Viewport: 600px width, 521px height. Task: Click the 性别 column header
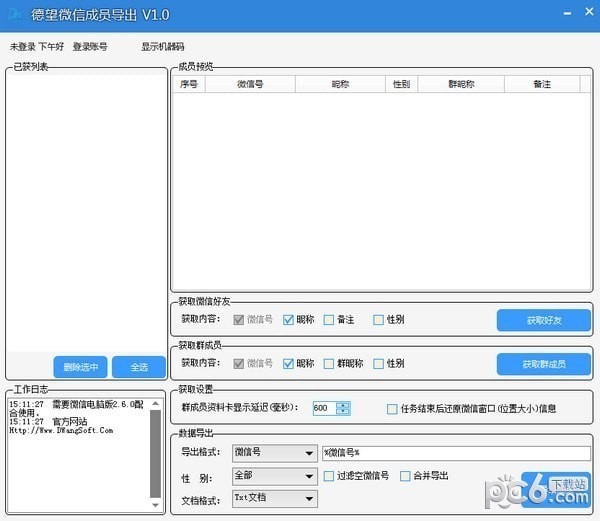[401, 84]
